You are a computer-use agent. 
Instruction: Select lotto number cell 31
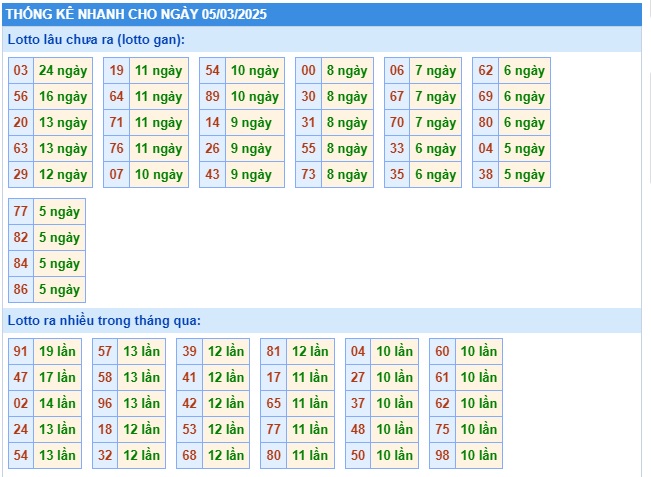coord(308,122)
